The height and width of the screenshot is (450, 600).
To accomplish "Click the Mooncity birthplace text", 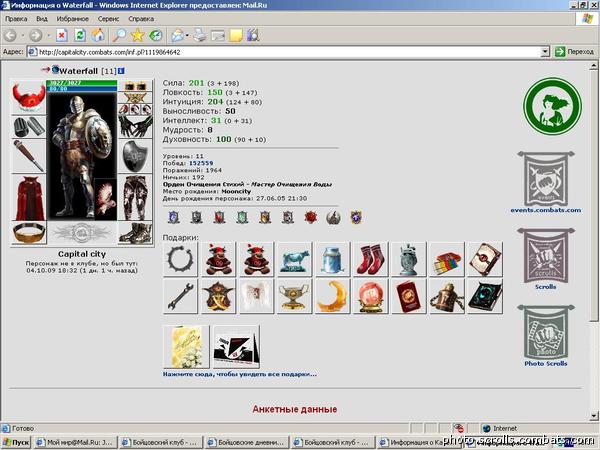I will (x=236, y=191).
